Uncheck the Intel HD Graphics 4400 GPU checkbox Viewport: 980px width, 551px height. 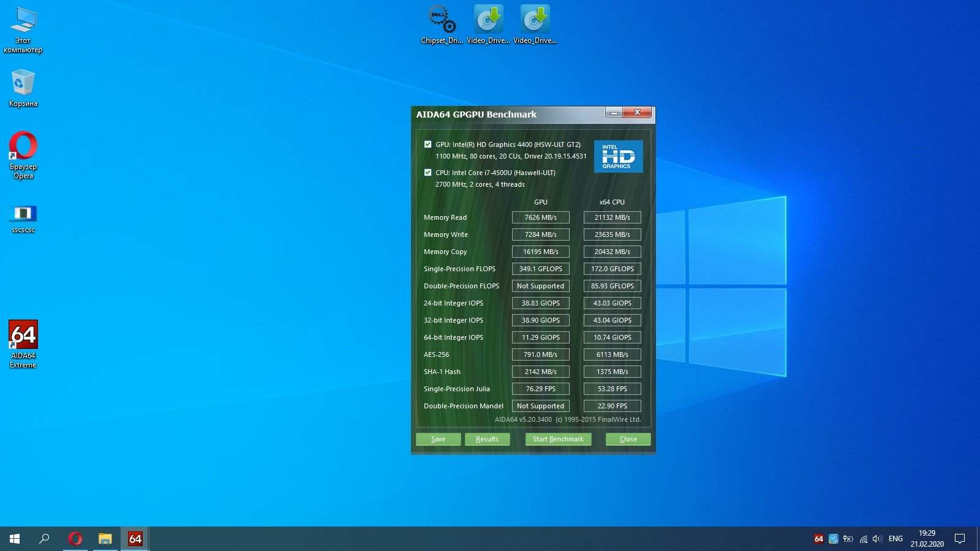click(x=428, y=144)
